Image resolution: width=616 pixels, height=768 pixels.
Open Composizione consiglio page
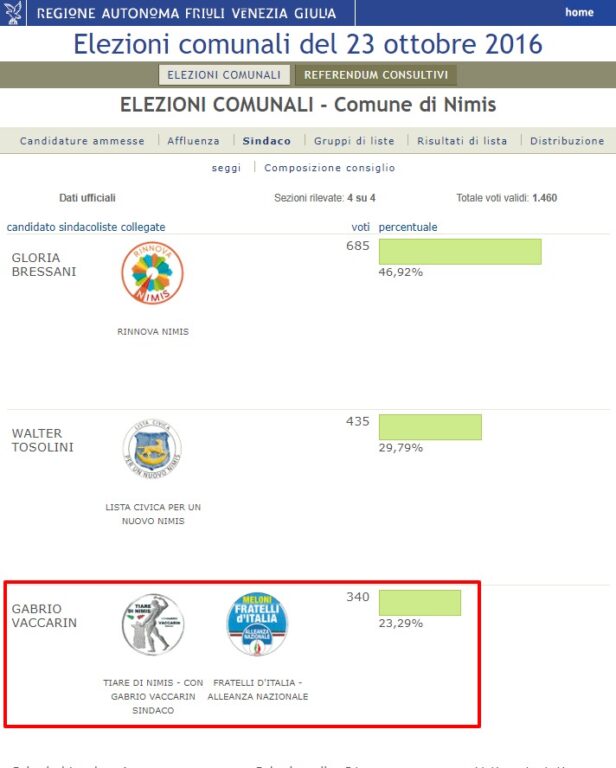330,168
